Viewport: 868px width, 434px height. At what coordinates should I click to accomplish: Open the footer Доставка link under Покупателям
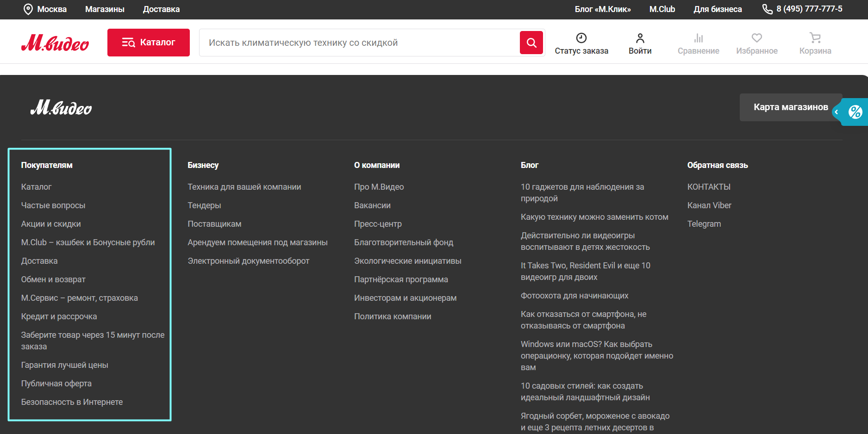pyautogui.click(x=39, y=261)
